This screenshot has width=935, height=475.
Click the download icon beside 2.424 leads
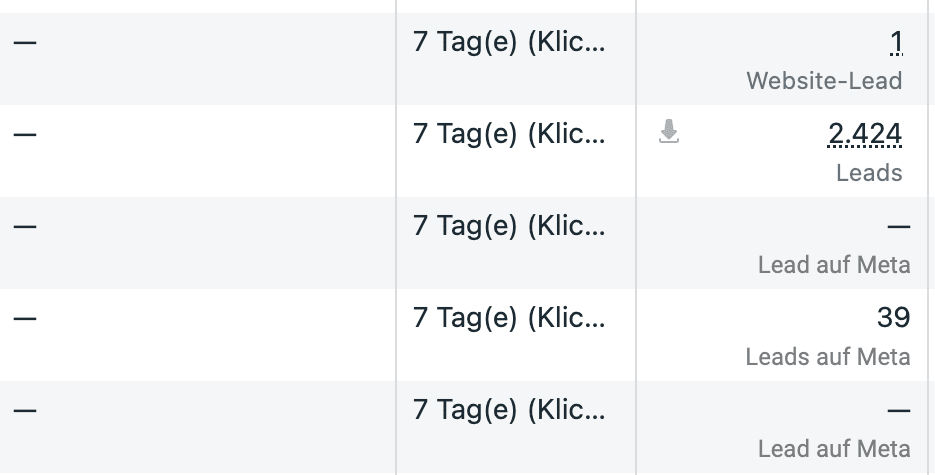pos(669,132)
